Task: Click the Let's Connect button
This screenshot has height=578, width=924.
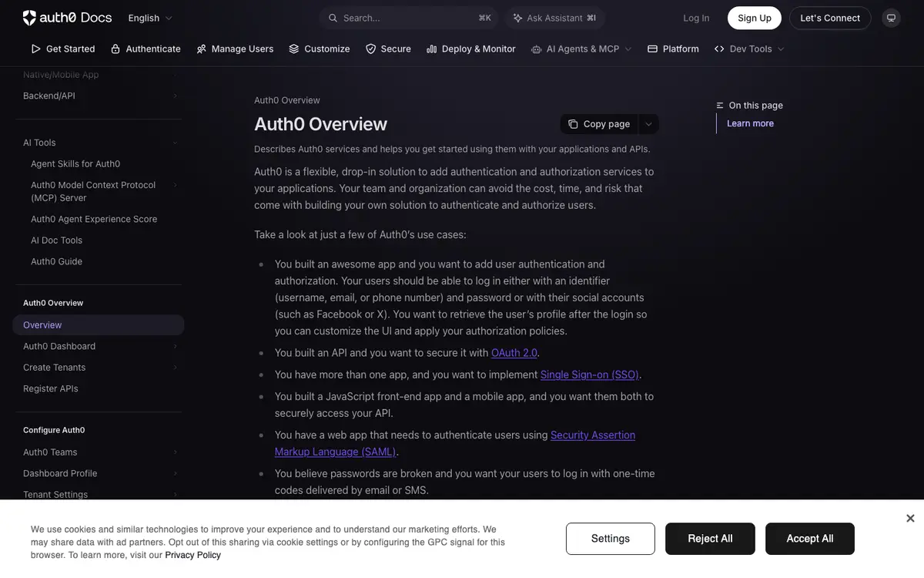Action: pyautogui.click(x=830, y=18)
